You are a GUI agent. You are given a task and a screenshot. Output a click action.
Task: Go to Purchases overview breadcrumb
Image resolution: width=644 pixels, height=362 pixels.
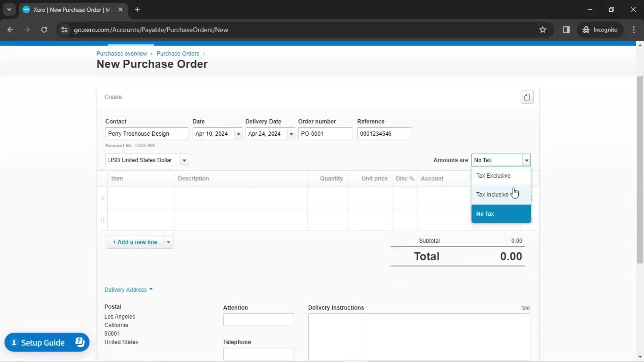click(x=122, y=54)
